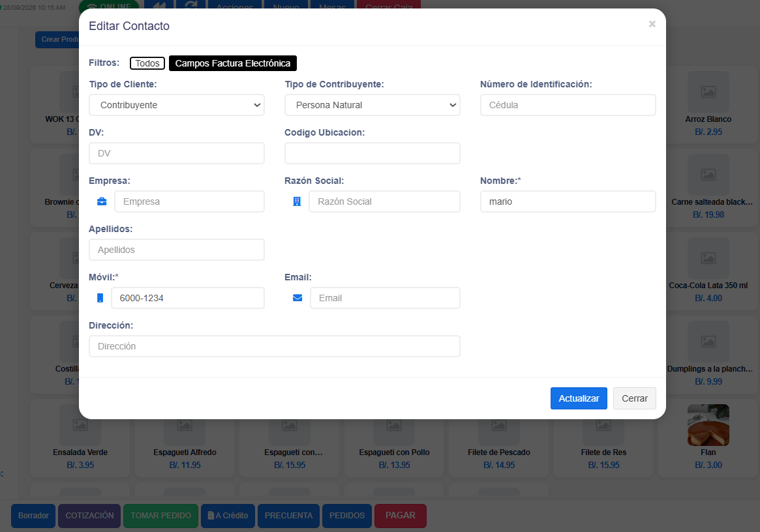The image size is (760, 532).
Task: Click the Borrador button in bottom bar
Action: point(33,516)
